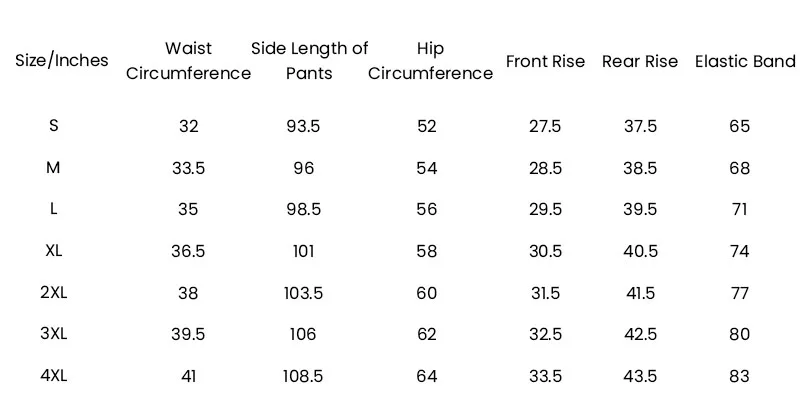Select the Hip Circumference column header
Image resolution: width=800 pixels, height=407 pixels.
pos(430,61)
